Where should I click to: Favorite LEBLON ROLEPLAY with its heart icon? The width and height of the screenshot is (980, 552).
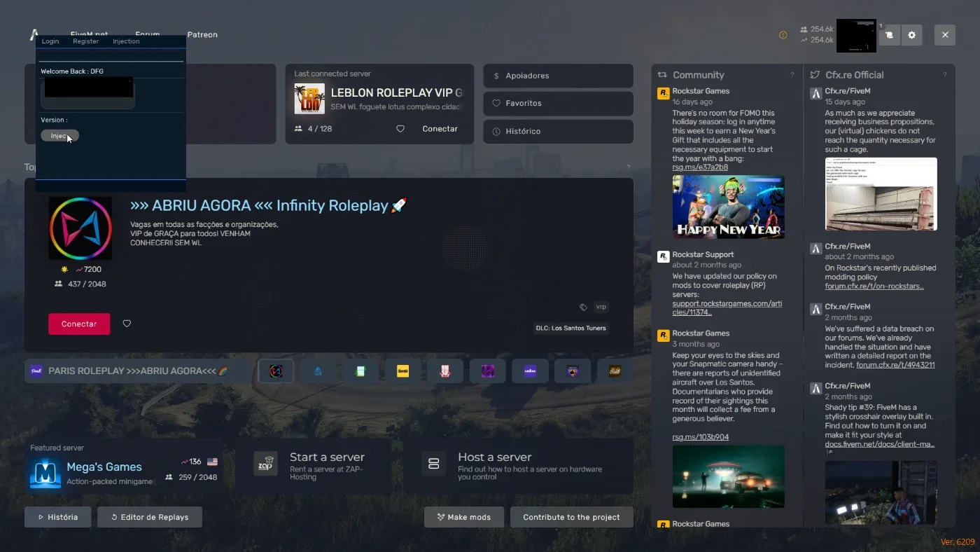coord(400,129)
